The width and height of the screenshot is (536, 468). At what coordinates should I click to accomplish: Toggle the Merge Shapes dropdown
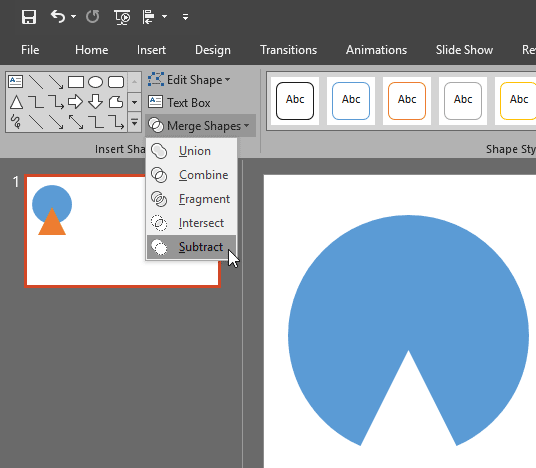click(200, 126)
